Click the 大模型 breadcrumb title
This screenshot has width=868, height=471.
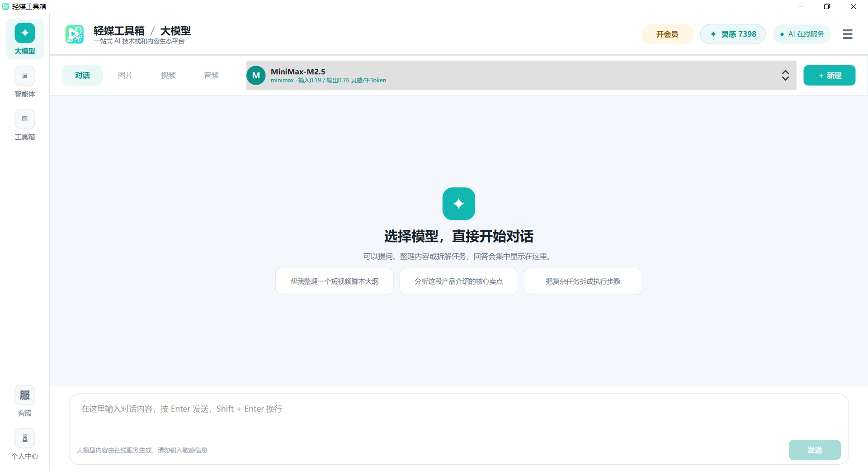coord(175,31)
